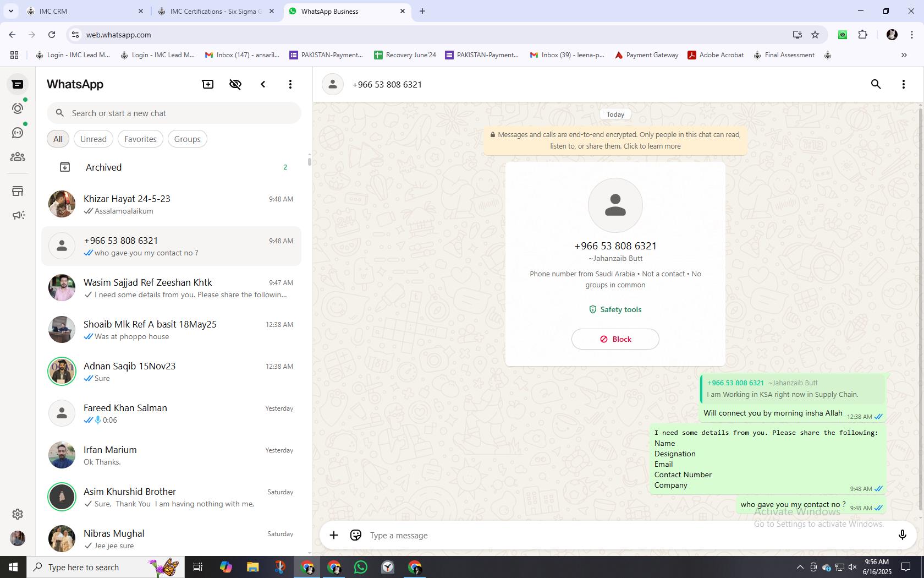Block this contact with Block button

615,339
